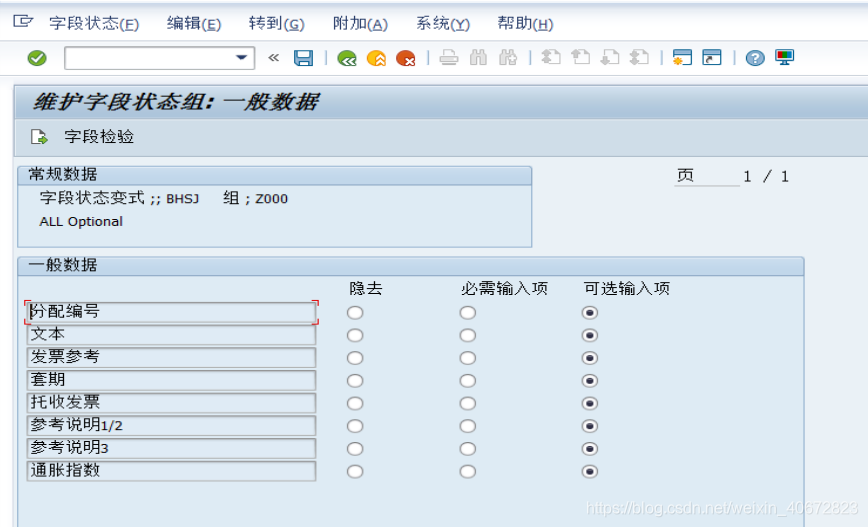Select 必需输入项 radio for 发票参考
The image size is (868, 527).
pos(468,358)
